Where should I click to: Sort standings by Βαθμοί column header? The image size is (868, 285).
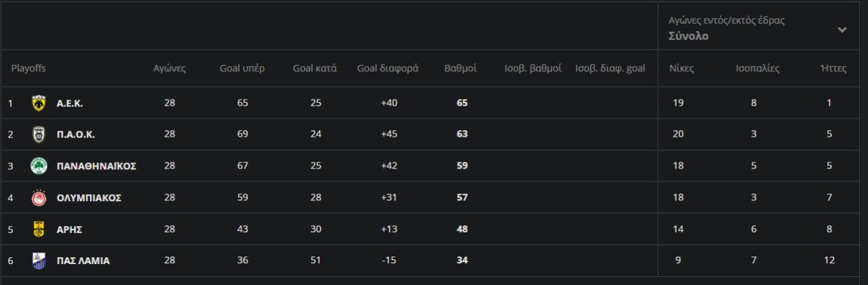click(x=460, y=68)
